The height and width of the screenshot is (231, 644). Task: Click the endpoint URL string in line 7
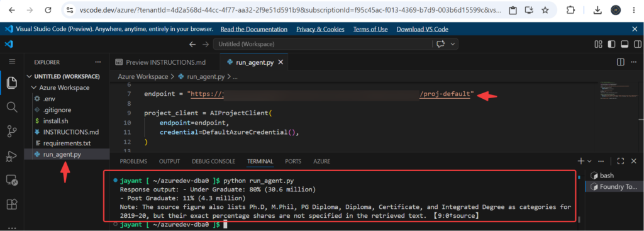[x=331, y=94]
